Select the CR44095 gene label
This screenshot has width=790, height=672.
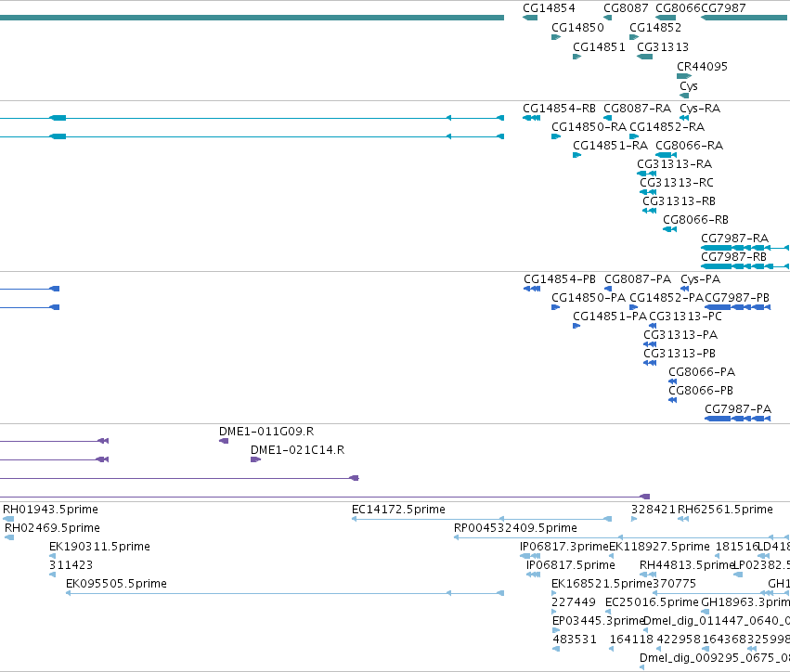tap(702, 67)
